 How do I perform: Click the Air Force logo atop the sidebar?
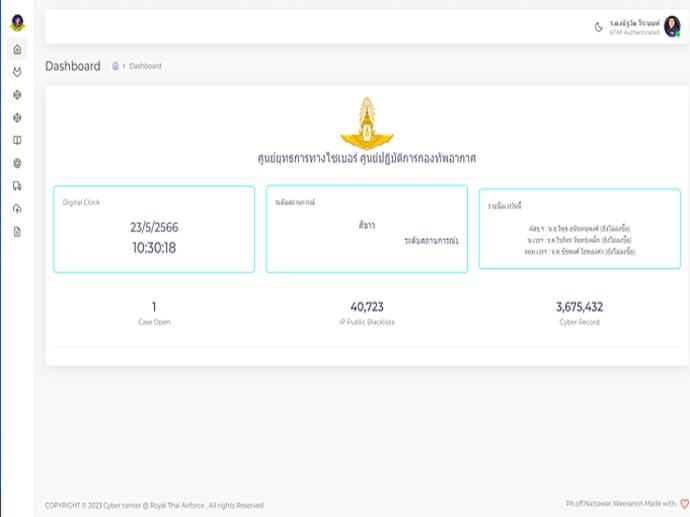point(17,22)
